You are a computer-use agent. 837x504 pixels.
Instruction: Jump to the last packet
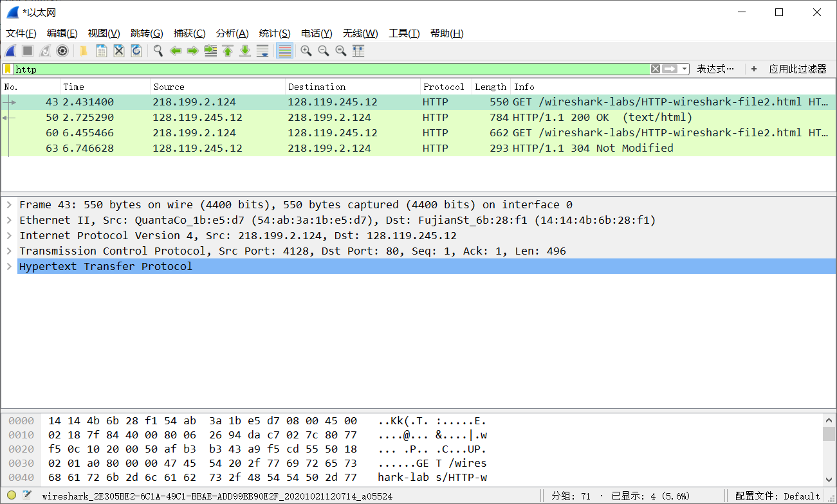point(245,51)
